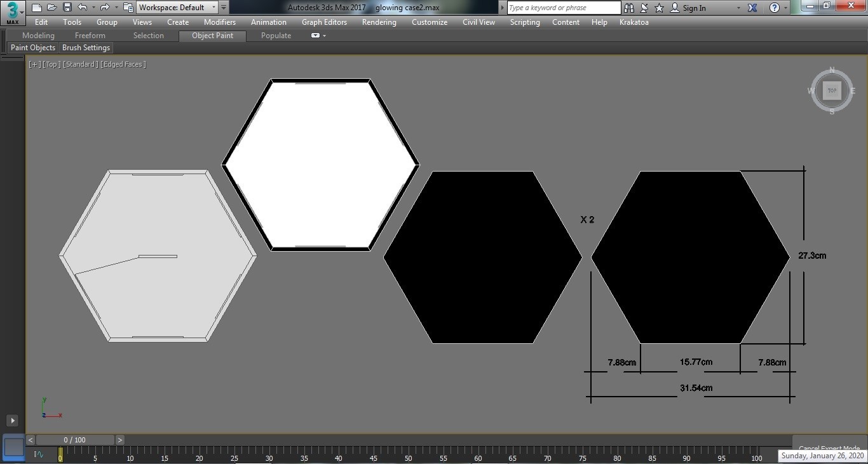Click the ViewCube East compass marker
The height and width of the screenshot is (464, 868).
(853, 91)
